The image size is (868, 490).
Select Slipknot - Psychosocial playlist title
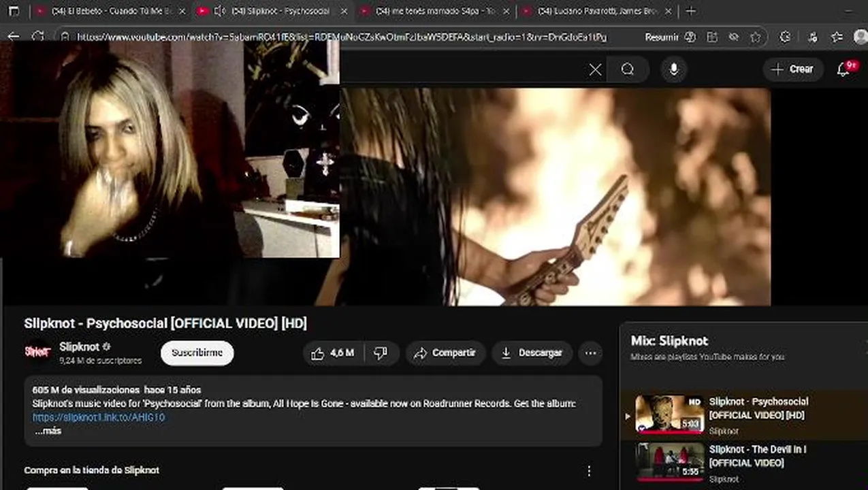pyautogui.click(x=759, y=408)
